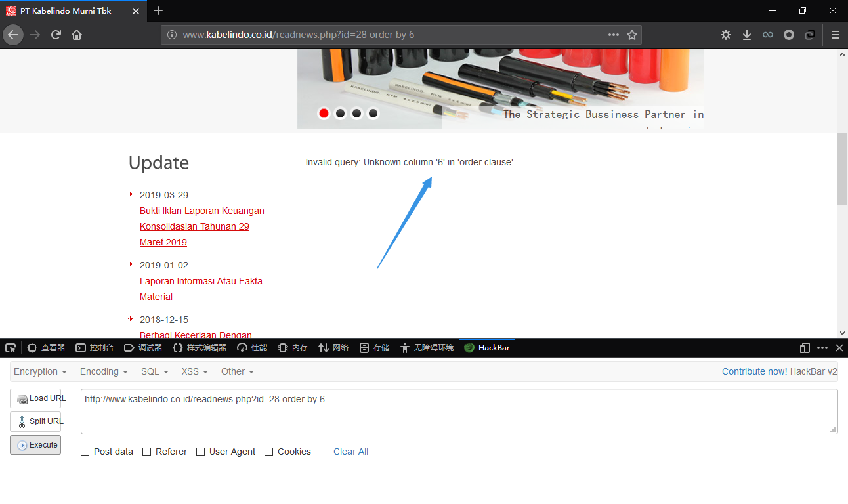Viewport: 848px width, 504px height.
Task: Click the scrollbar down arrow
Action: click(843, 333)
